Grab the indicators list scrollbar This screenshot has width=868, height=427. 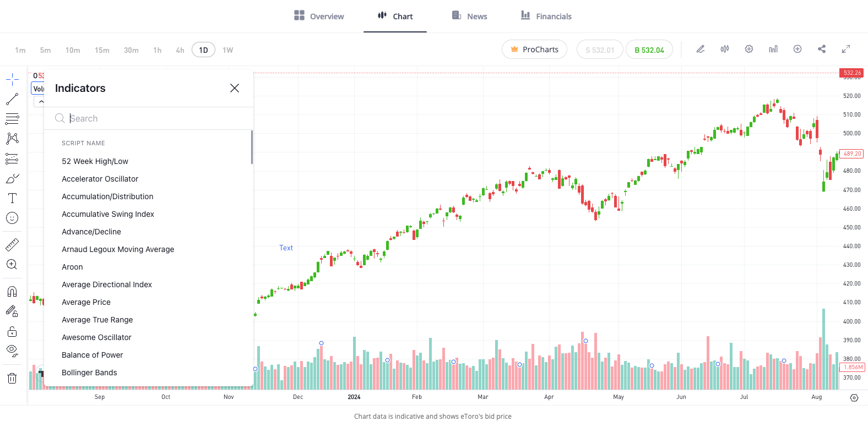[252, 147]
